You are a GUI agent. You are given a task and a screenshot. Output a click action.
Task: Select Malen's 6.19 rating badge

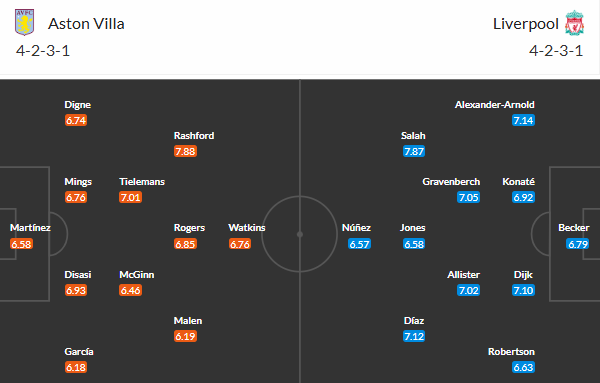click(185, 336)
